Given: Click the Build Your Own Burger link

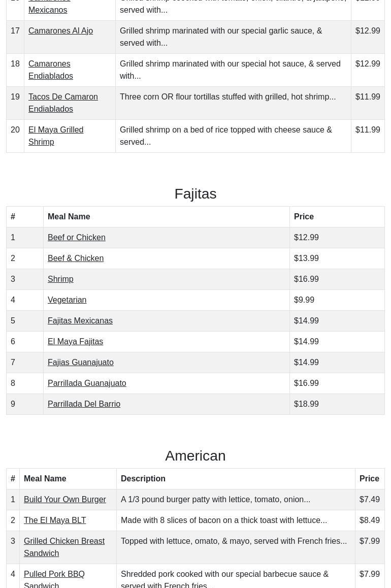Looking at the screenshot, I should point(64,499).
